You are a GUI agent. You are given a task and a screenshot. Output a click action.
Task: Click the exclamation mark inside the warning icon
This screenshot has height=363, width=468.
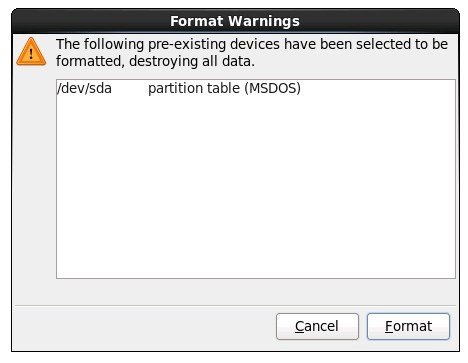coord(31,54)
